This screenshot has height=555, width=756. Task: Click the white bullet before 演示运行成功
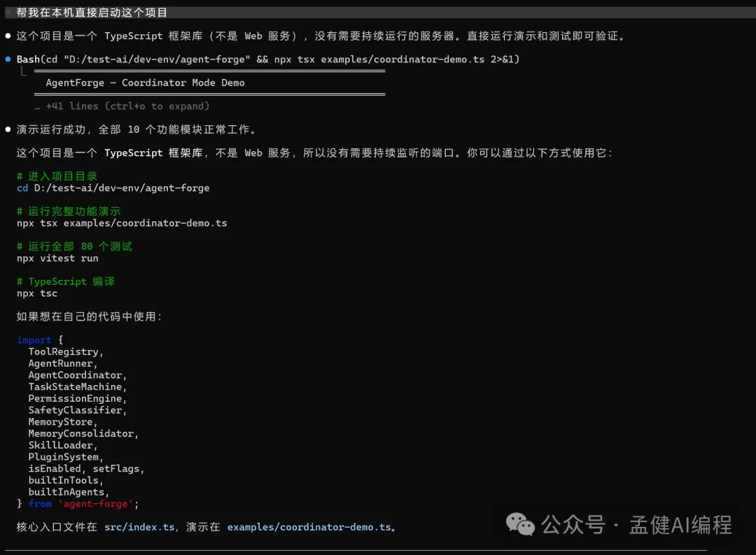pyautogui.click(x=8, y=129)
